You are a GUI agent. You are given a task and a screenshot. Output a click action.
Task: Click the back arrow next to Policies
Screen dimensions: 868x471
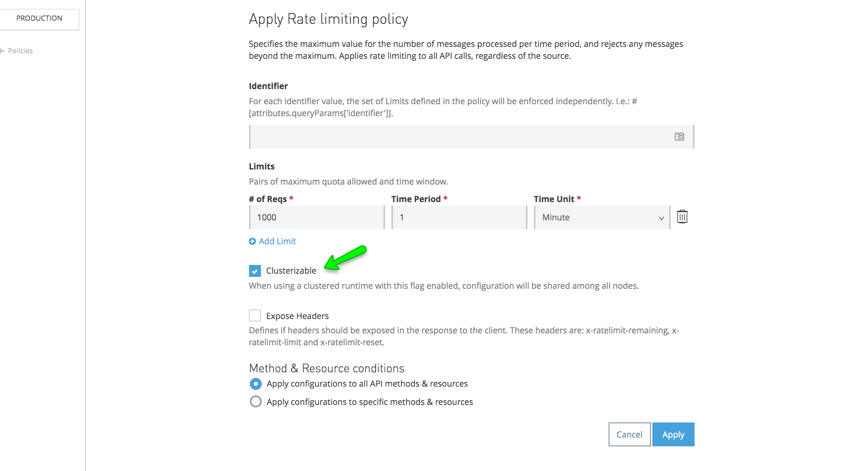click(2, 51)
